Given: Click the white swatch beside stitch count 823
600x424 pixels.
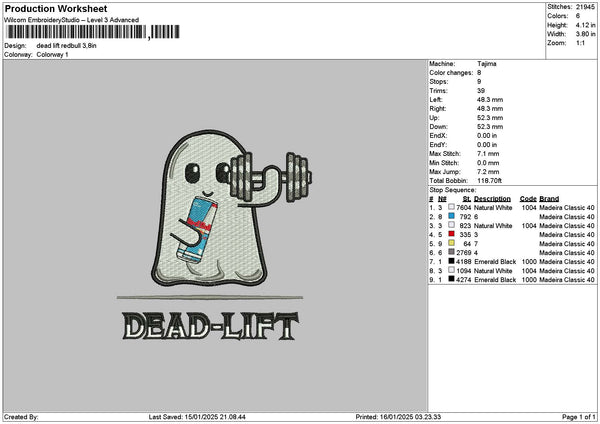Looking at the screenshot, I should tap(452, 225).
